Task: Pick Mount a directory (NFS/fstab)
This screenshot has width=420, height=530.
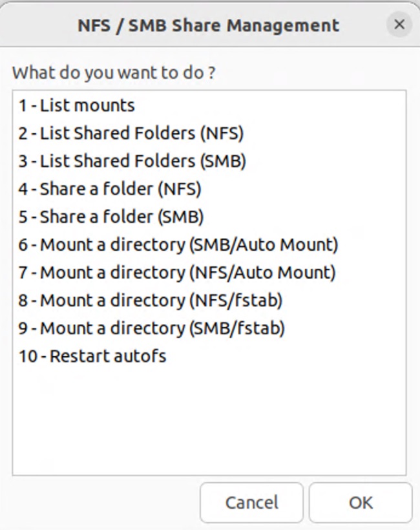Action: (151, 300)
